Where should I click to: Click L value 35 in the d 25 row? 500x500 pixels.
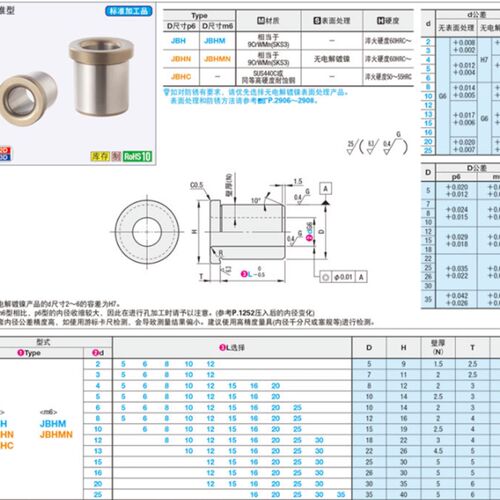click(341, 495)
